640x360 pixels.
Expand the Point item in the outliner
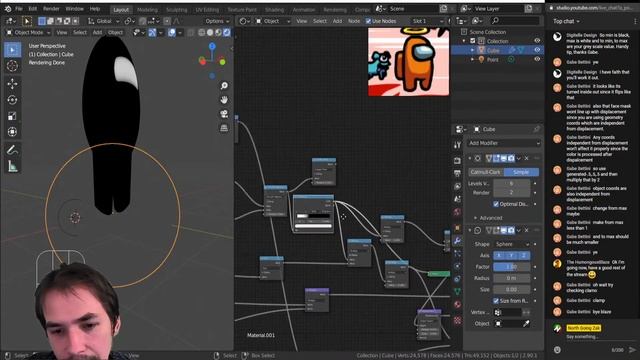pos(473,60)
